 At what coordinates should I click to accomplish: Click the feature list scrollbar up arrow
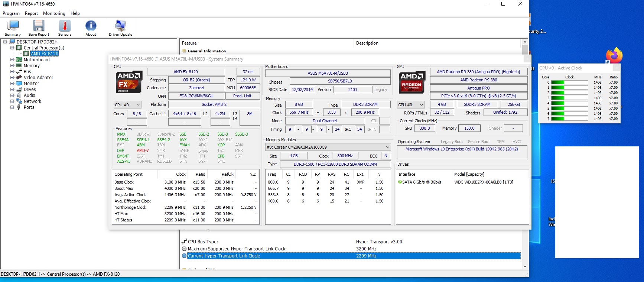(x=525, y=42)
